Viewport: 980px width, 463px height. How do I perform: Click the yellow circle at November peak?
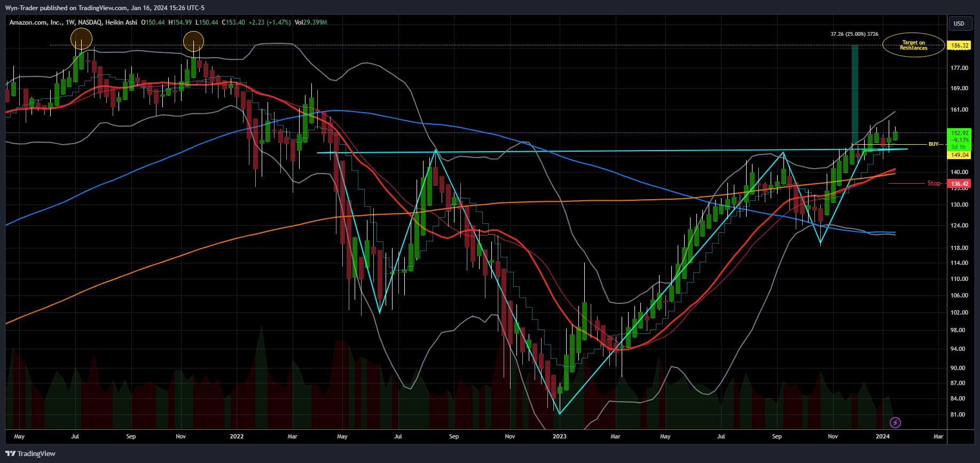coord(193,42)
